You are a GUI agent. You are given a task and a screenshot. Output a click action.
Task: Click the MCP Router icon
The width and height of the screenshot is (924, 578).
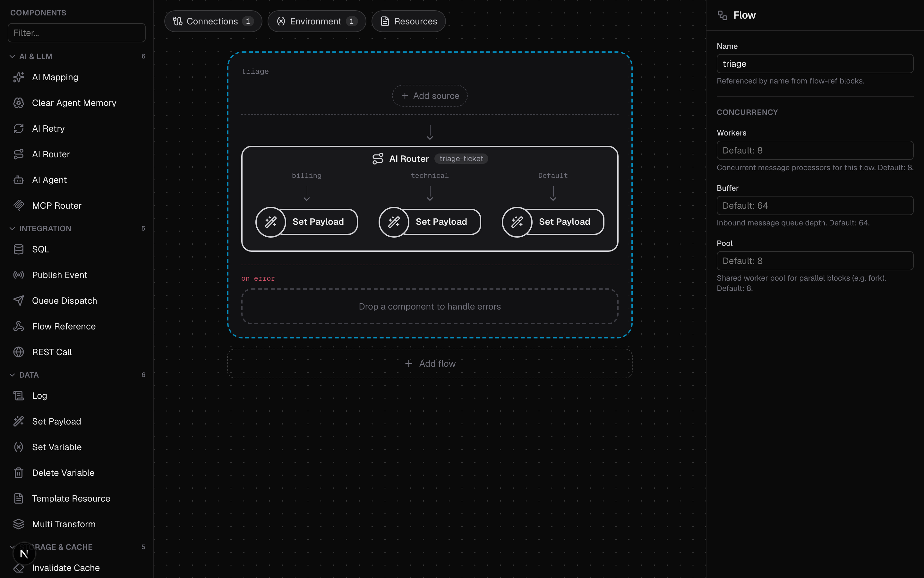[19, 205]
